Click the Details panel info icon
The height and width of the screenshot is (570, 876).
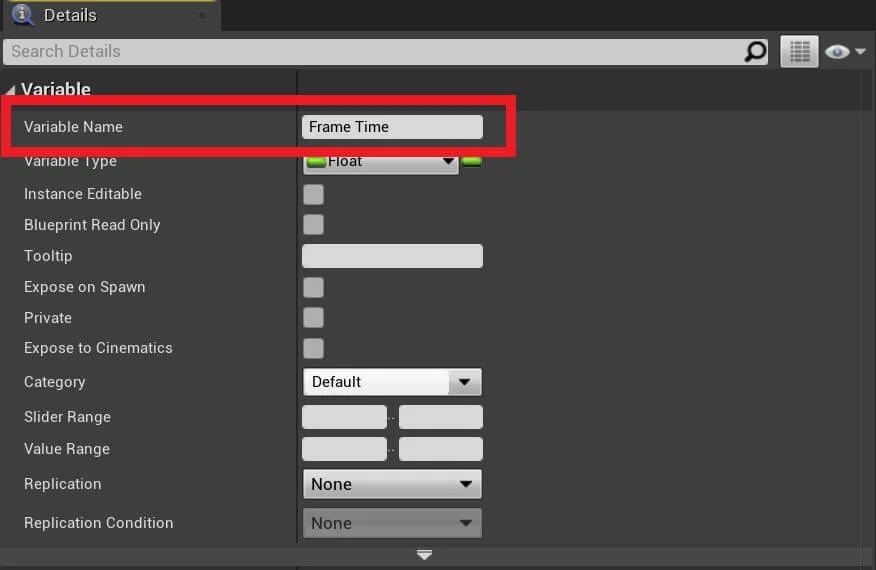pyautogui.click(x=24, y=15)
